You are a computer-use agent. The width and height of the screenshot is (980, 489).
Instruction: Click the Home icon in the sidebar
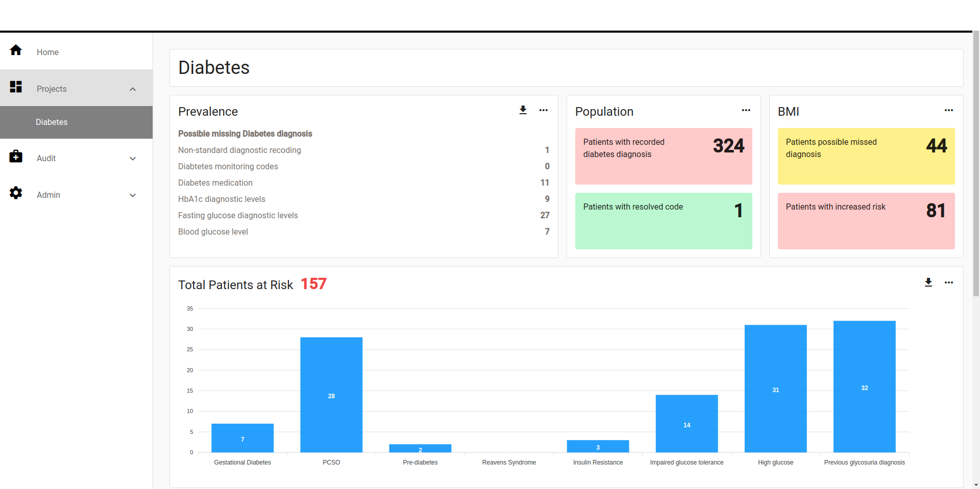coord(16,50)
